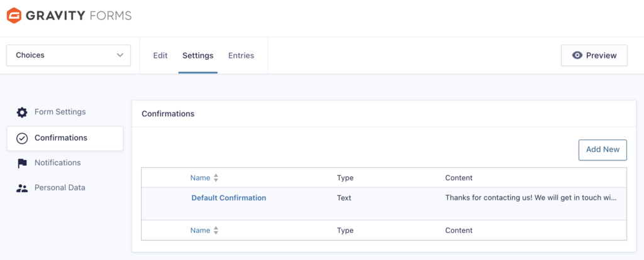Click the Form Settings gear icon
Viewport: 644px width, 260px height.
[22, 112]
